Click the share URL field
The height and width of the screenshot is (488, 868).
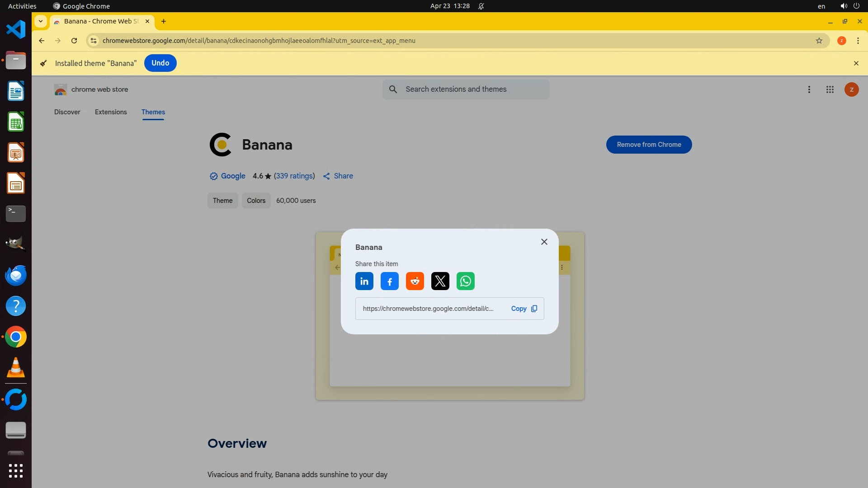[x=428, y=309]
